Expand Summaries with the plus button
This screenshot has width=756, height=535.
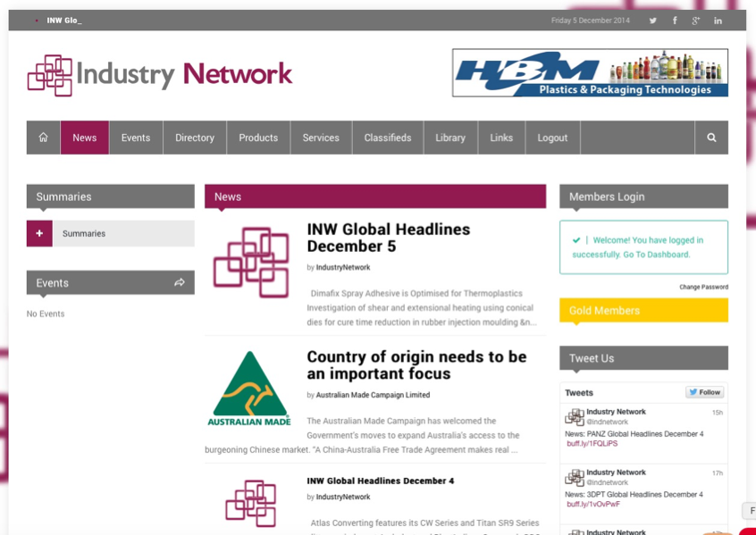39,233
